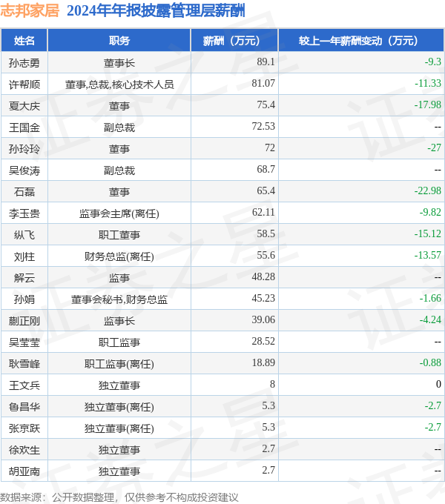This screenshot has width=445, height=504.
Task: Click change value -1.66
Action: pyautogui.click(x=430, y=298)
